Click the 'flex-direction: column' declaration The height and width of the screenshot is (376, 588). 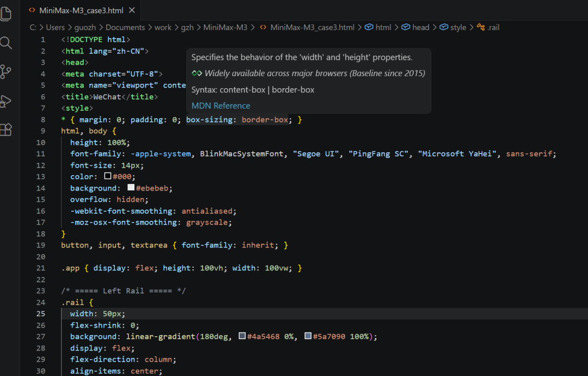point(123,360)
